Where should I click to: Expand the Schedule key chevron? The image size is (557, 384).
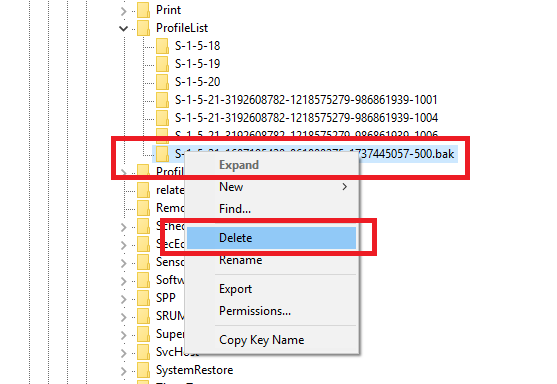point(123,227)
